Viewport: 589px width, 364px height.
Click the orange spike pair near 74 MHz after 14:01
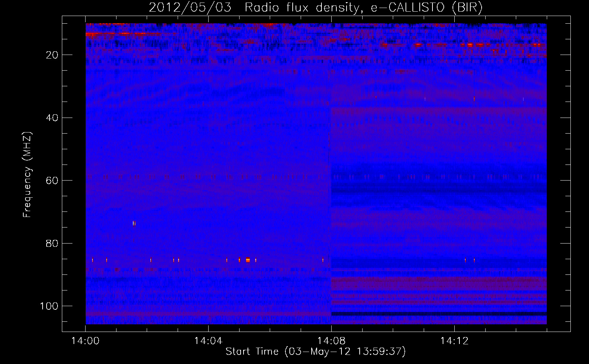pos(134,223)
